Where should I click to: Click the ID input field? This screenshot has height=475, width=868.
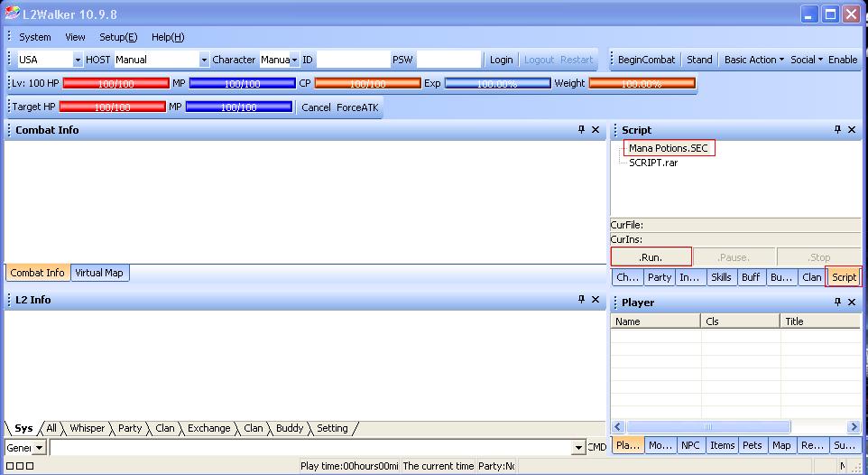(353, 60)
